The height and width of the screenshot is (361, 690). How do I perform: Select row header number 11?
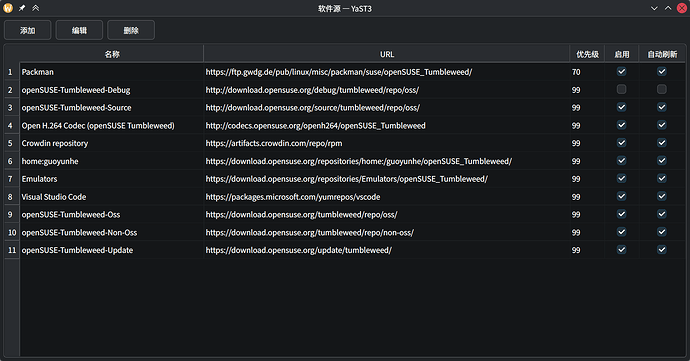click(x=11, y=250)
